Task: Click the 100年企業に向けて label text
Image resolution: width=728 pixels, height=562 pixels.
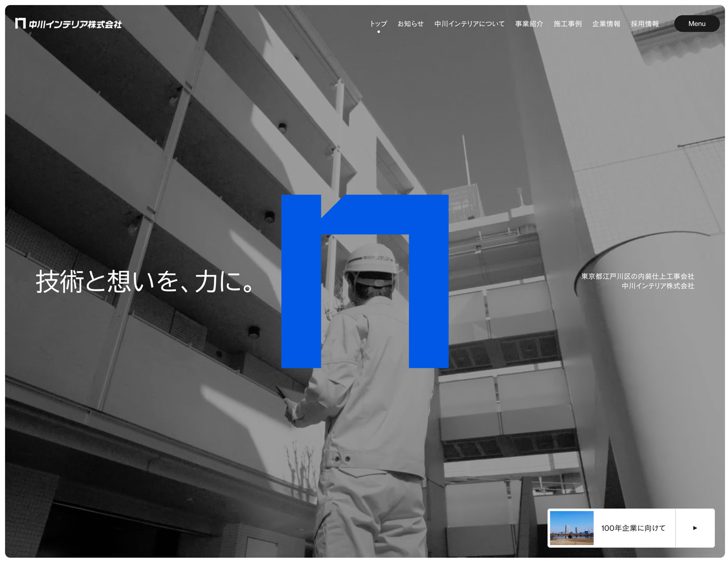Action: tap(633, 528)
